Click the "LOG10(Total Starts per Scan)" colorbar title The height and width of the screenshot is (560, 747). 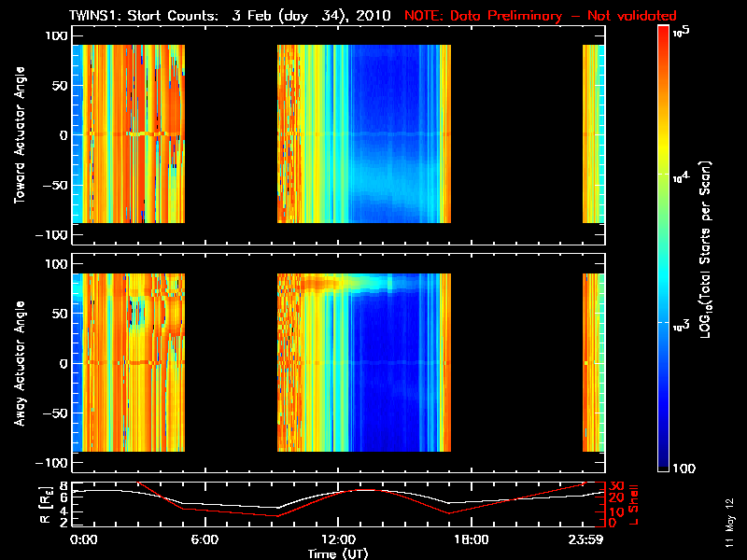tap(705, 249)
